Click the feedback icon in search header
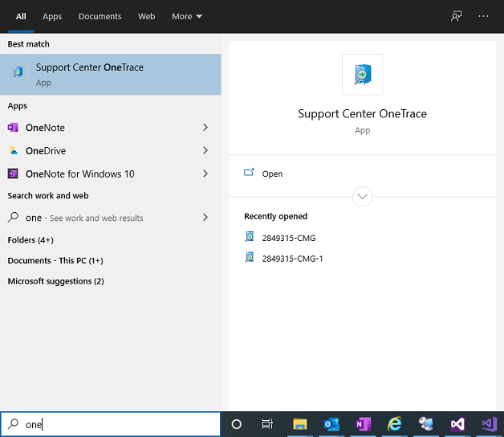This screenshot has height=437, width=504. click(x=457, y=16)
